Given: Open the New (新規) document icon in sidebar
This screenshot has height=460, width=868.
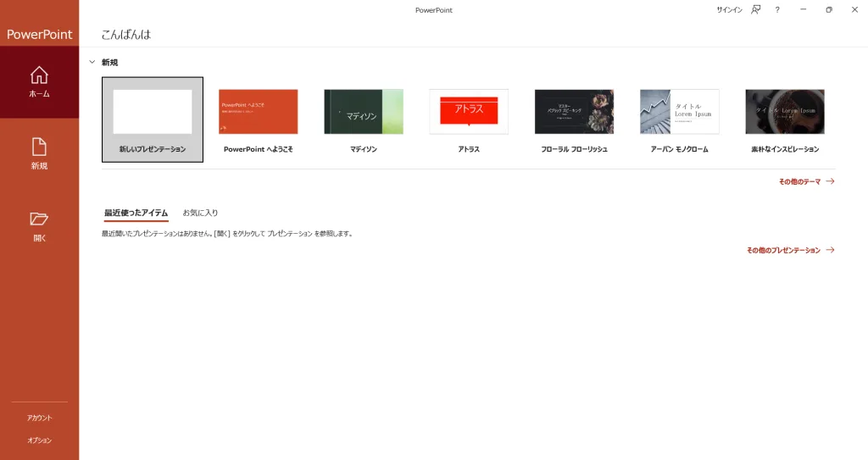Looking at the screenshot, I should point(39,147).
